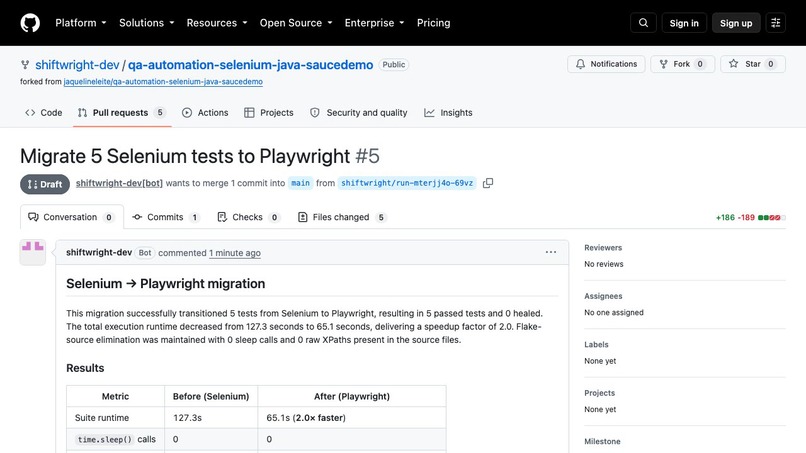
Task: Switch to the Code tab
Action: tap(44, 113)
